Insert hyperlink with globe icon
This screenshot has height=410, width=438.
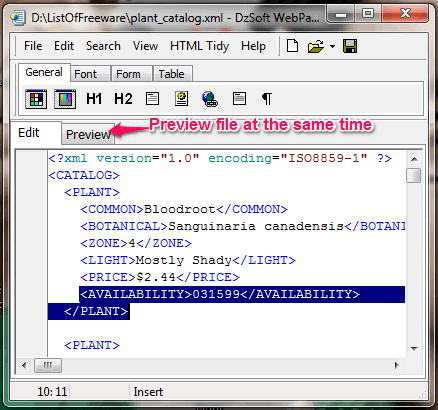coord(210,99)
